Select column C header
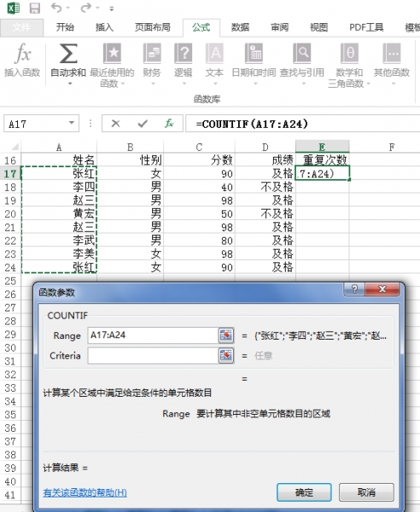Screen dimensions: 420x512 pos(199,148)
